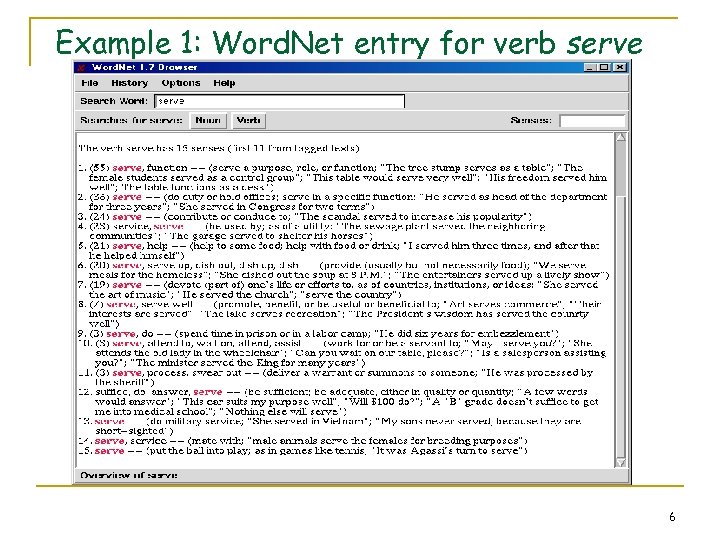This screenshot has width=720, height=540.
Task: Click sense 15 'put the ball into play' entry
Action: 303,451
